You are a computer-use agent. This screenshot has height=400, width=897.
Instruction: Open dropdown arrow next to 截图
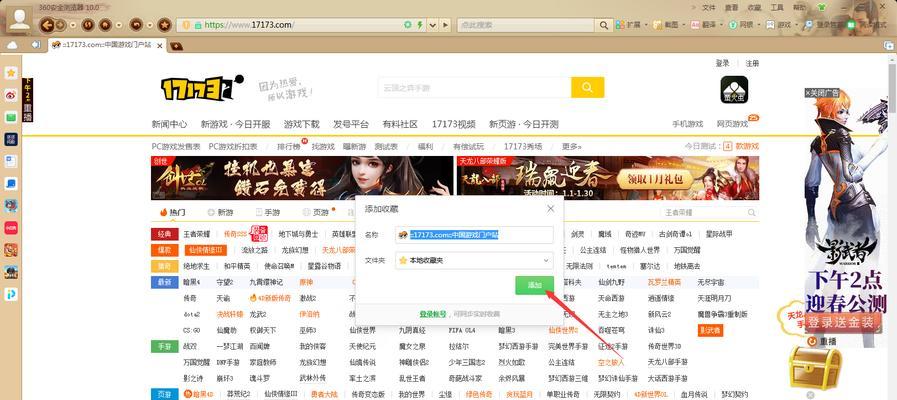(x=683, y=25)
